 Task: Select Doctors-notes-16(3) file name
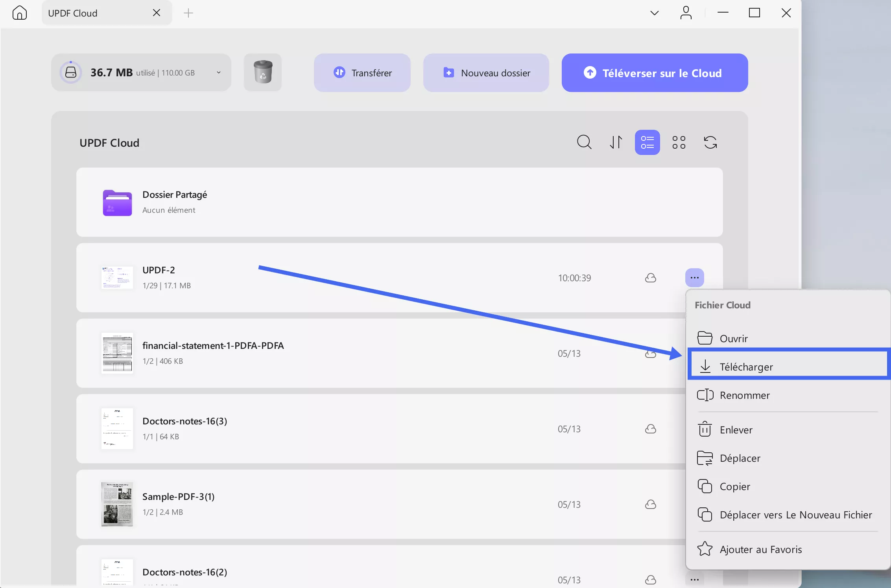point(185,421)
